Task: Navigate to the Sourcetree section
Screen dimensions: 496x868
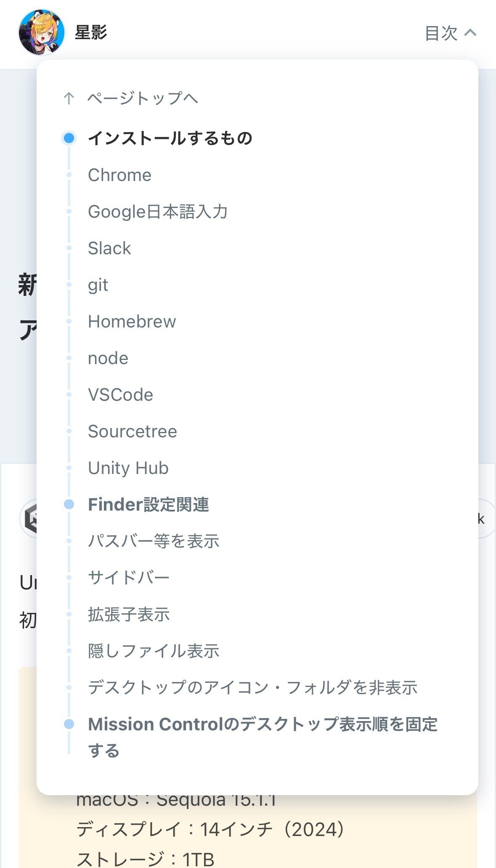Action: [133, 431]
